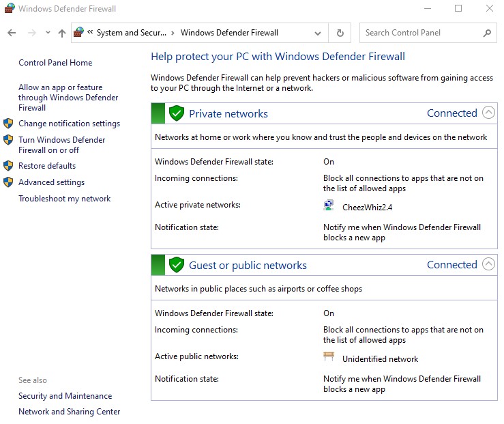Image resolution: width=504 pixels, height=424 pixels.
Task: Click Active public networks label
Action: [x=196, y=356]
